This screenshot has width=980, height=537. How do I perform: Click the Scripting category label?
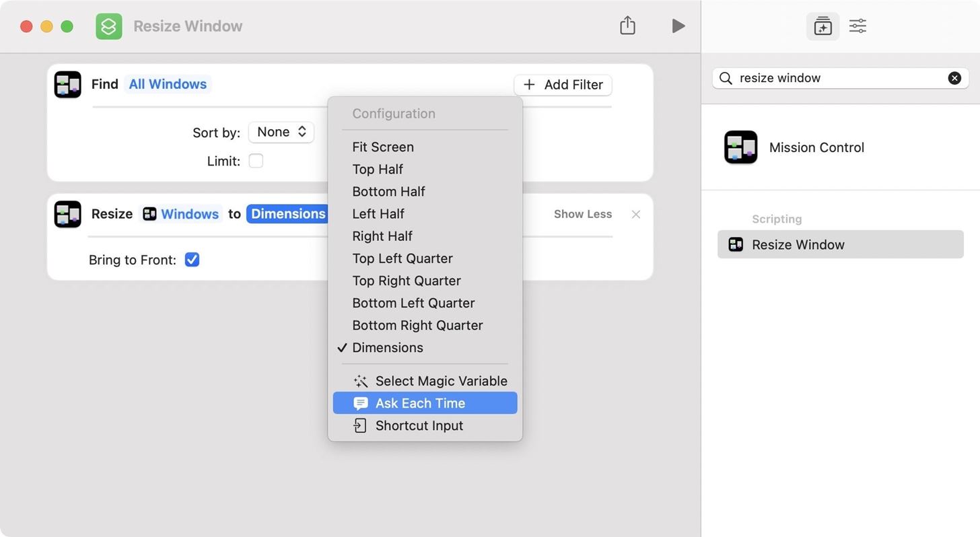click(777, 219)
